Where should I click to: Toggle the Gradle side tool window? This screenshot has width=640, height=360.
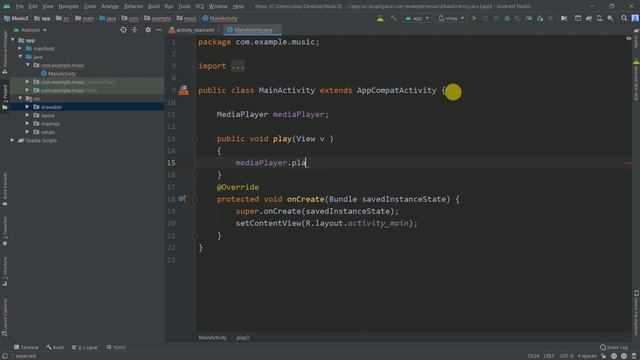[x=636, y=39]
